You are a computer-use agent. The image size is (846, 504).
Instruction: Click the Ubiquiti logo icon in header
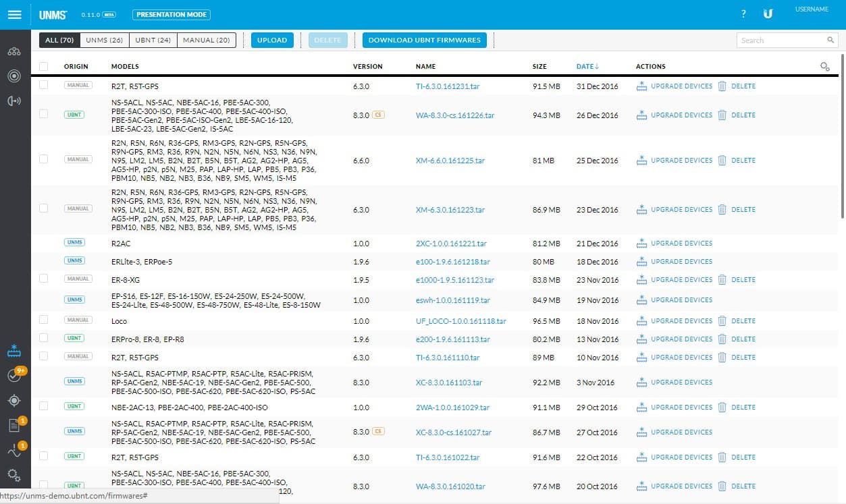[x=768, y=14]
